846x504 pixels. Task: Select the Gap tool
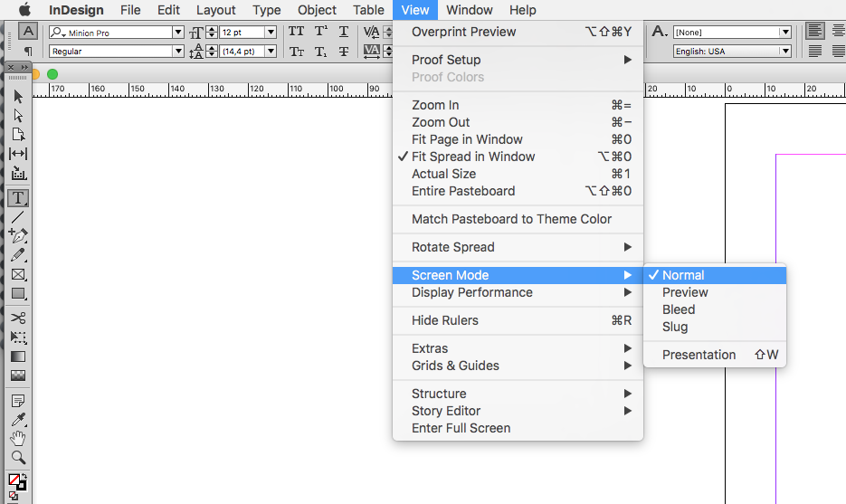[x=18, y=154]
